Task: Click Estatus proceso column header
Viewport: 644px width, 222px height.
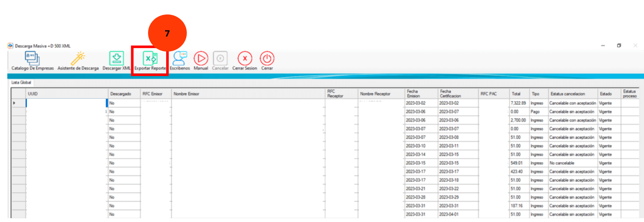Action: point(630,94)
